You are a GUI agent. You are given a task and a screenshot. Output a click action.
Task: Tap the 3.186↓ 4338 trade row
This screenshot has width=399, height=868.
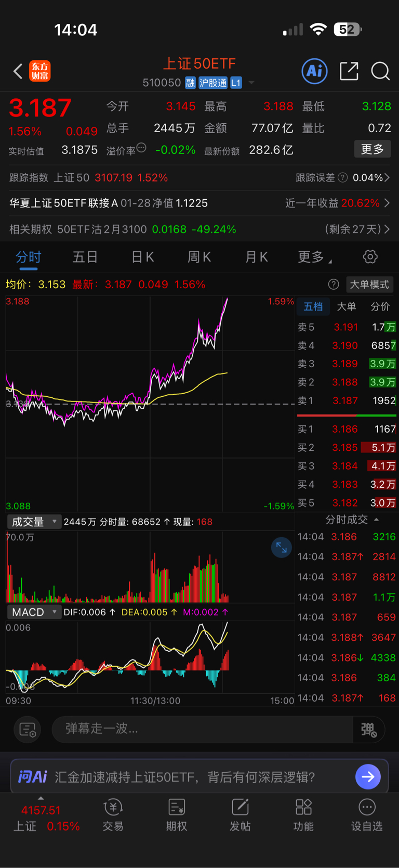click(347, 657)
